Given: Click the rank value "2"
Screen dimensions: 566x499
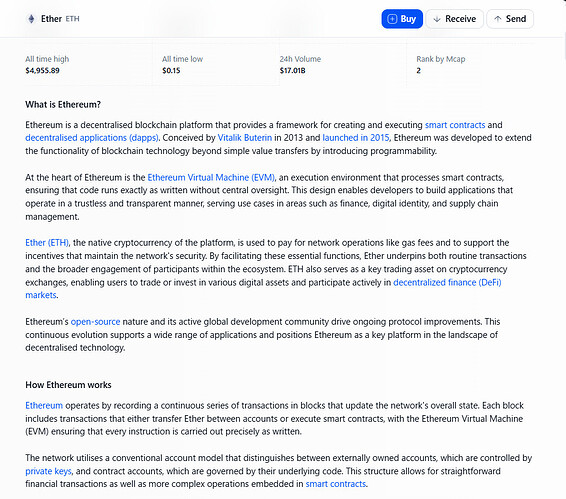Looking at the screenshot, I should pos(418,71).
